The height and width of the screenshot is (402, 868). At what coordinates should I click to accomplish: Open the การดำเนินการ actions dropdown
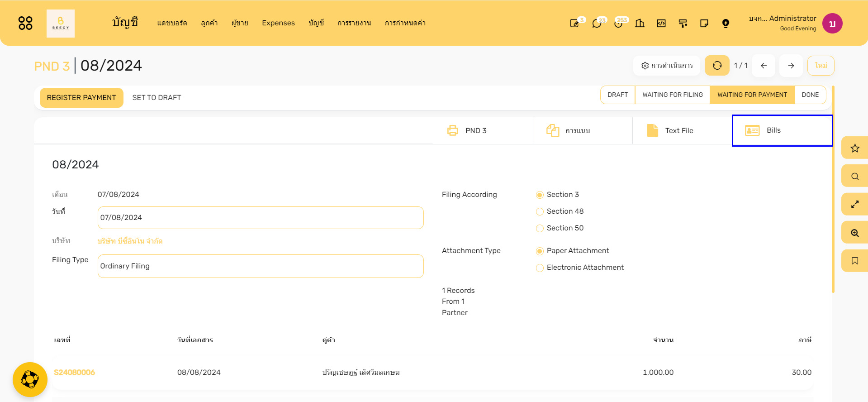667,66
